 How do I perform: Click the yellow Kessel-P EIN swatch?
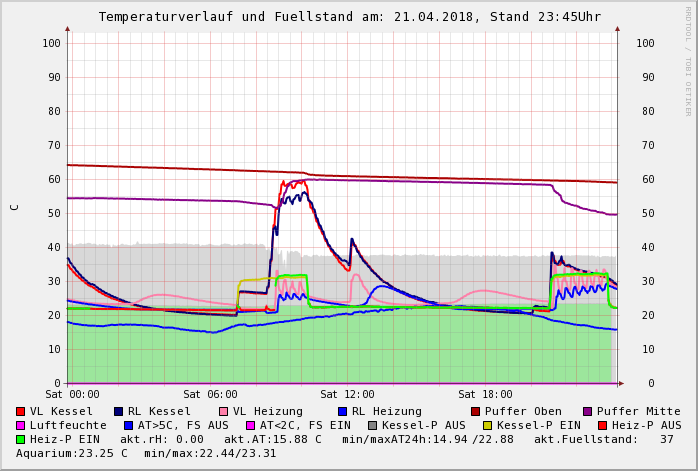click(x=487, y=426)
